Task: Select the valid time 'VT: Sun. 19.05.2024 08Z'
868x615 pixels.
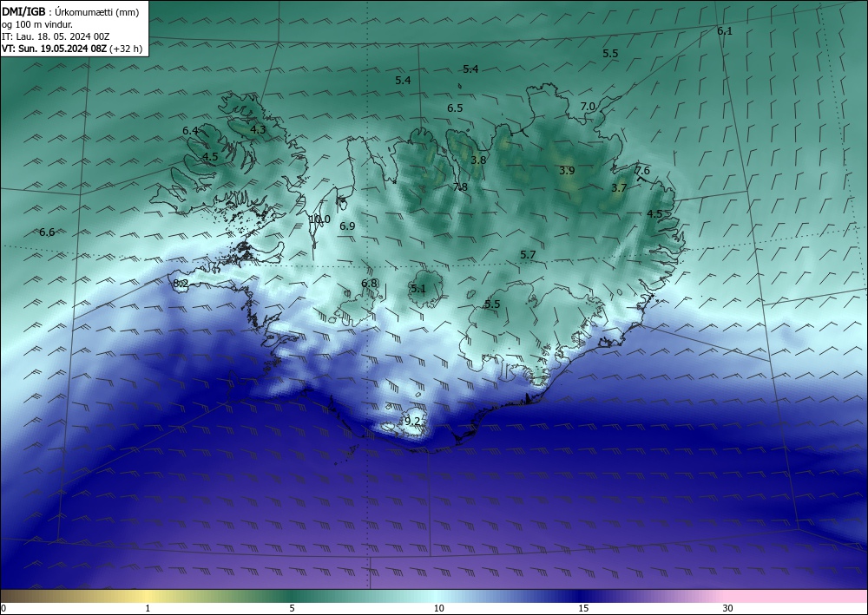Action: pos(54,49)
